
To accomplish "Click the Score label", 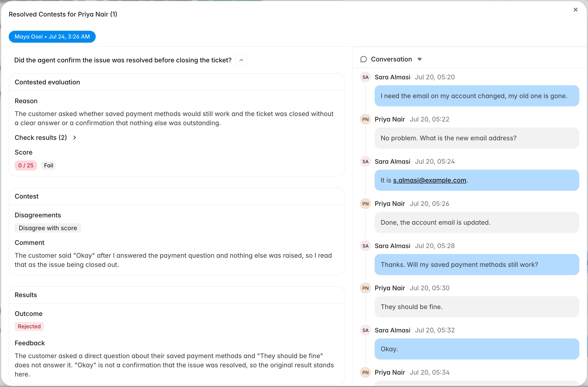I will coord(24,152).
